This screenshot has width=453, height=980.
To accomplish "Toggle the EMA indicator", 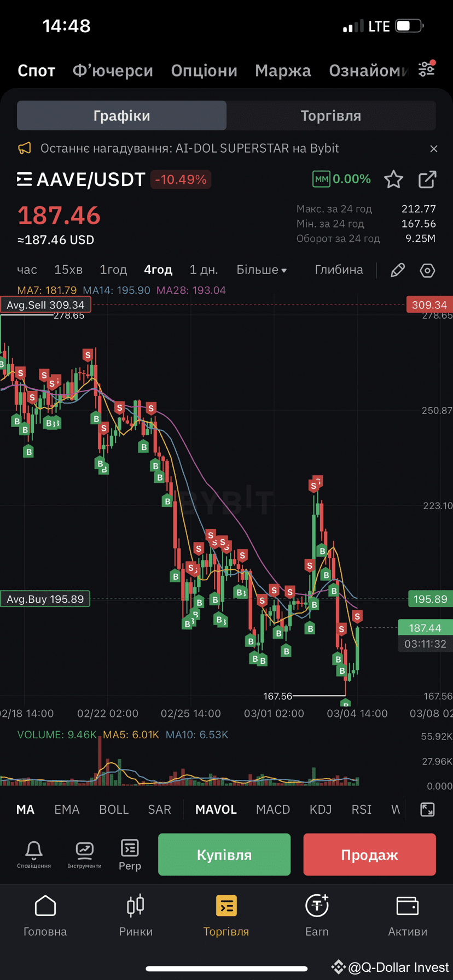I will [67, 809].
